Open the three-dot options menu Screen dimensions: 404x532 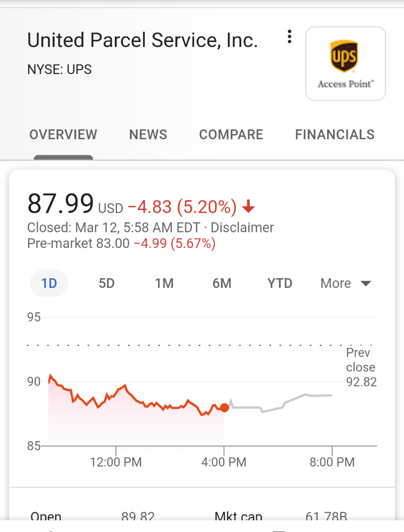coord(289,36)
